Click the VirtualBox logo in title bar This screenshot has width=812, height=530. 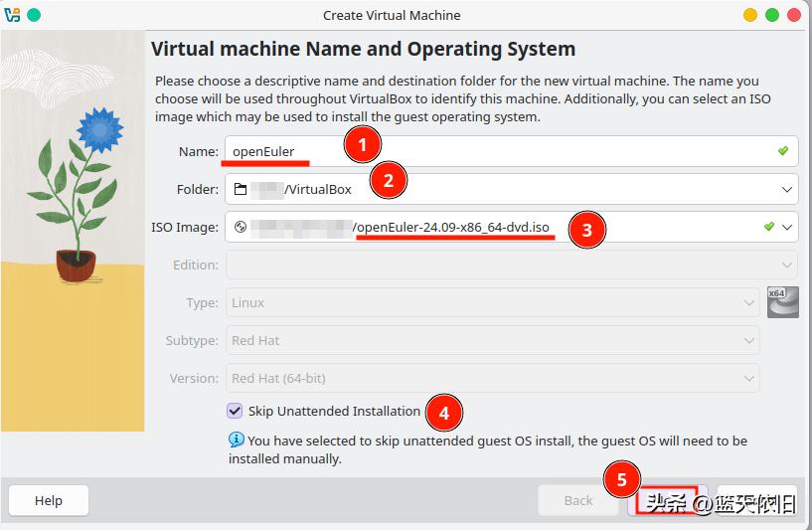tap(12, 15)
